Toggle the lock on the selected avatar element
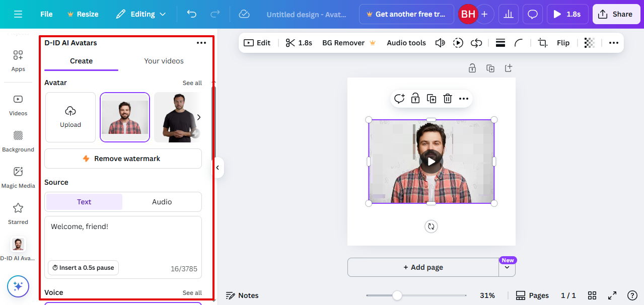 (x=415, y=98)
